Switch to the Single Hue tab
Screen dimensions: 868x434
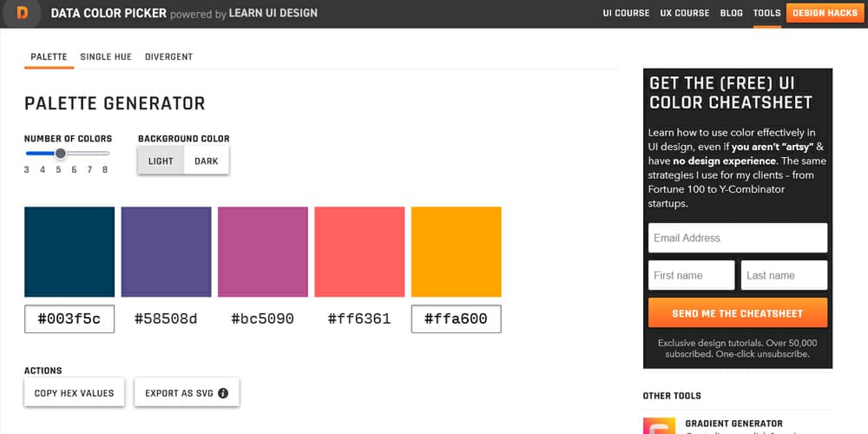click(106, 57)
